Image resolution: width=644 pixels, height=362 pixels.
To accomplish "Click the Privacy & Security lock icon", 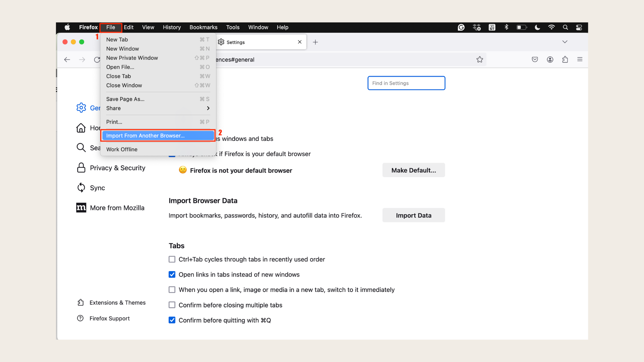I will (81, 168).
